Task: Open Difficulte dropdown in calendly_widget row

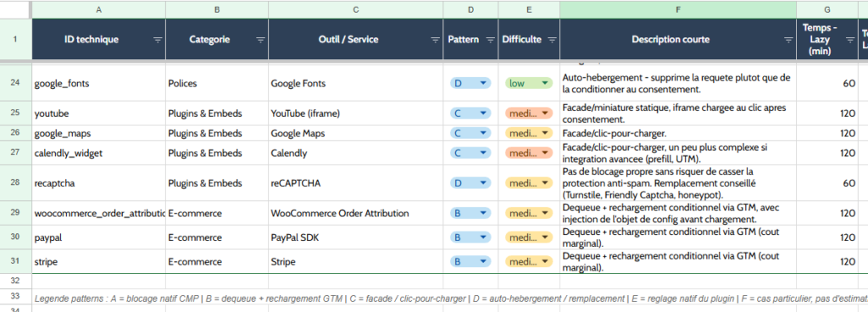Action: (x=529, y=153)
